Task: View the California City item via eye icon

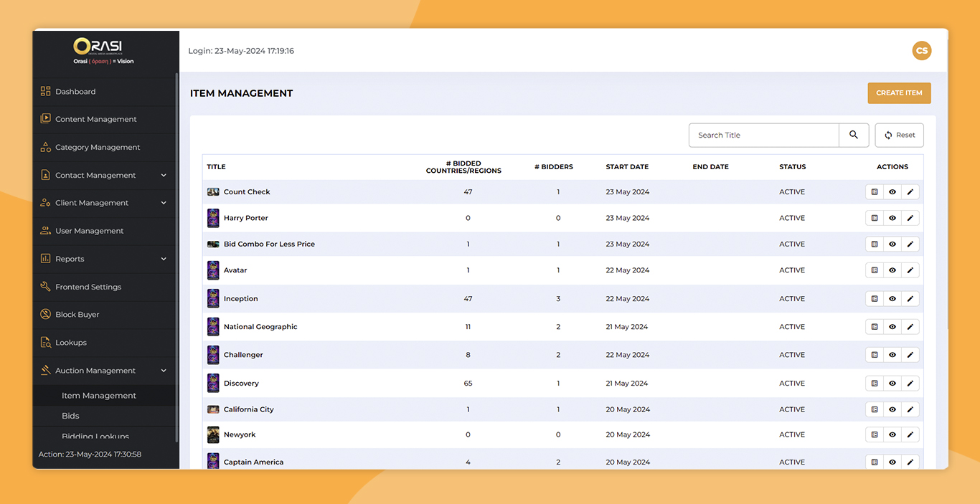Action: [892, 409]
